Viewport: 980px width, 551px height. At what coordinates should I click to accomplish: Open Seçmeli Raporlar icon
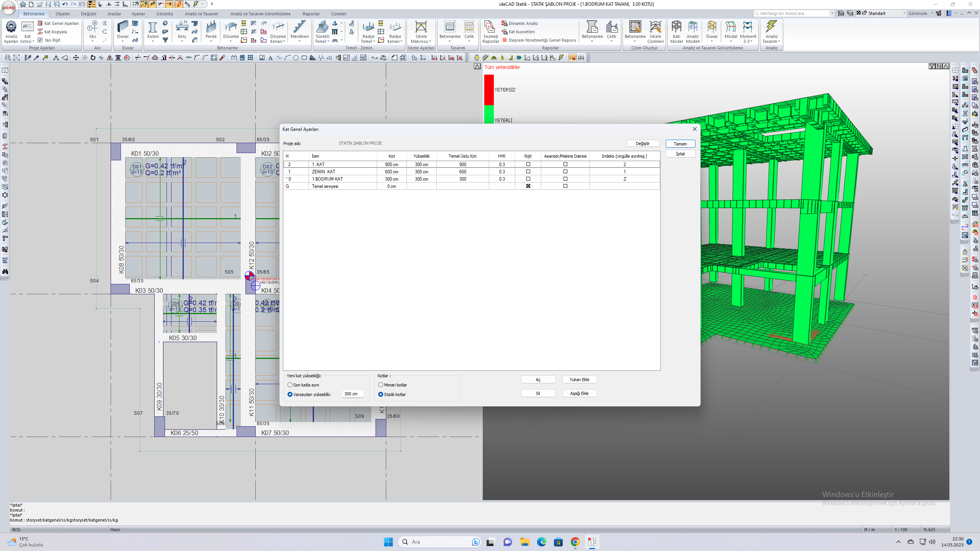[x=490, y=32]
